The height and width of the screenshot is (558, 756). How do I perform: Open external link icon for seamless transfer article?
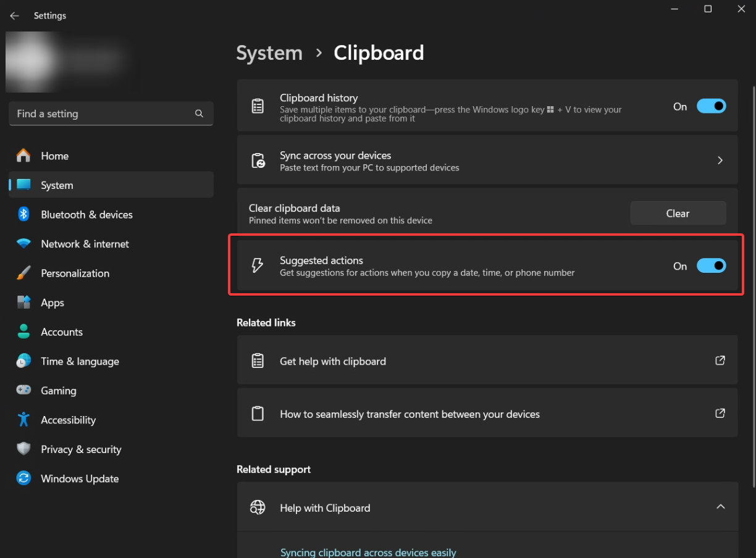720,413
